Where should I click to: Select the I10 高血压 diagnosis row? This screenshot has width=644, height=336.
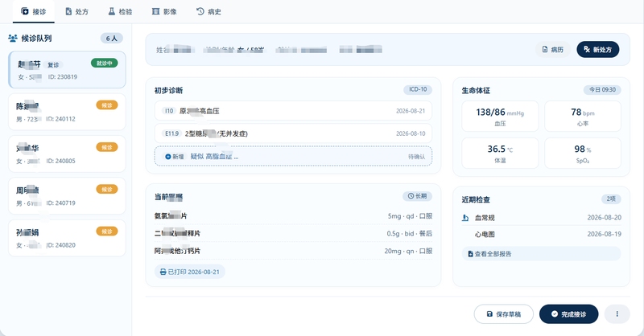(x=293, y=111)
